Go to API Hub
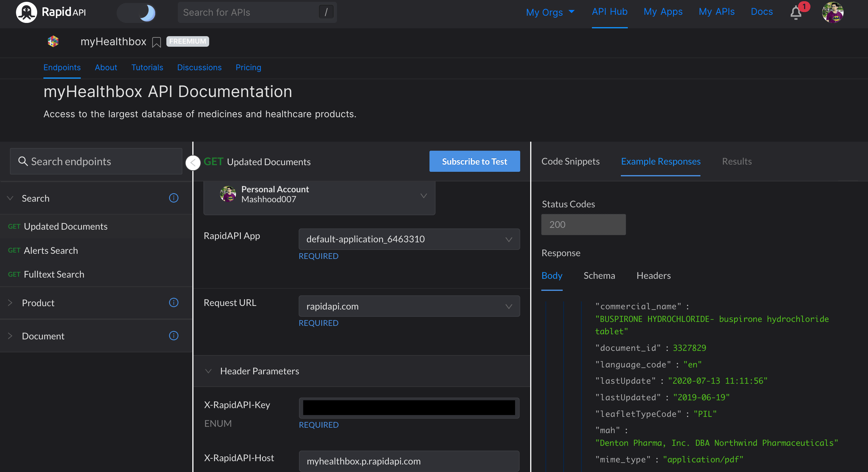The image size is (868, 472). pyautogui.click(x=609, y=12)
